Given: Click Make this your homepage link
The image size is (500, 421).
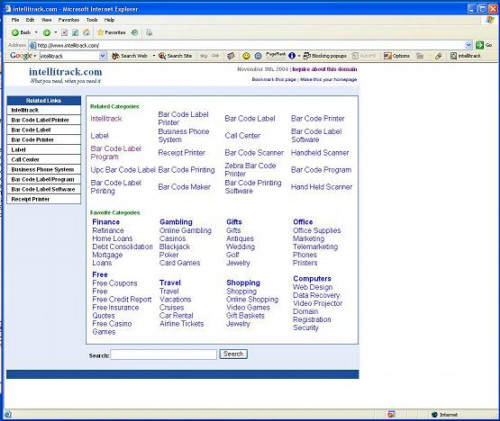Looking at the screenshot, I should (329, 79).
